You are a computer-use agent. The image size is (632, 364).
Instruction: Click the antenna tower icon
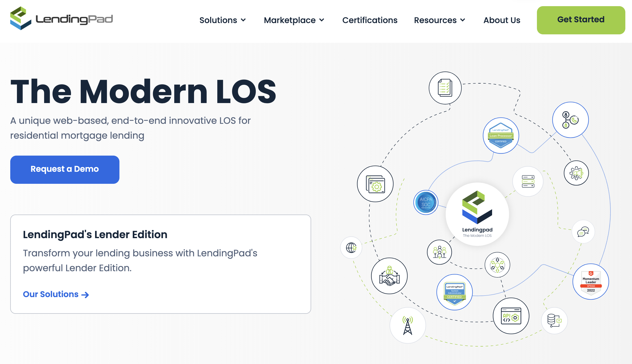point(407,326)
